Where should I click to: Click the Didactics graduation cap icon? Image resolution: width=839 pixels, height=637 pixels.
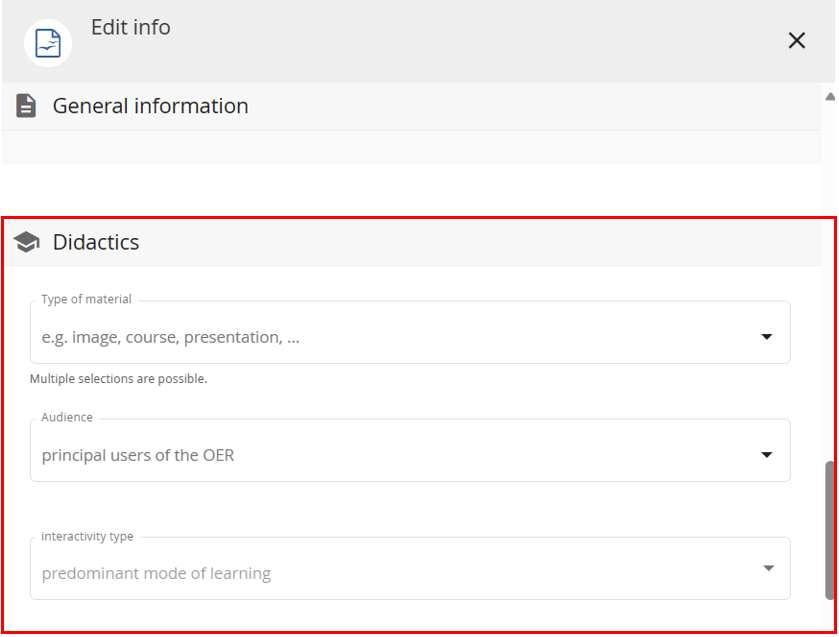[26, 242]
